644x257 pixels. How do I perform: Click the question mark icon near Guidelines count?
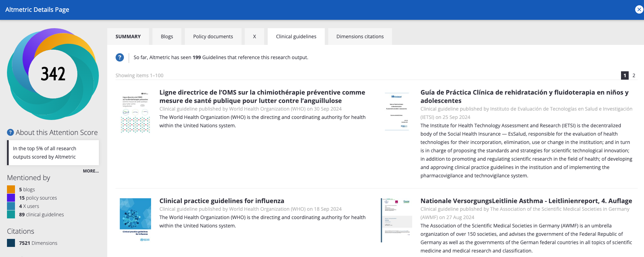[120, 57]
